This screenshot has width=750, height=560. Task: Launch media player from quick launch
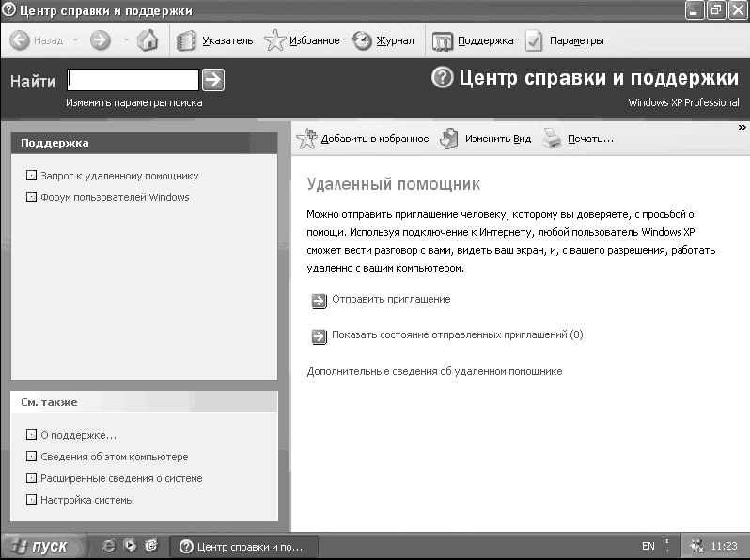coord(130,546)
